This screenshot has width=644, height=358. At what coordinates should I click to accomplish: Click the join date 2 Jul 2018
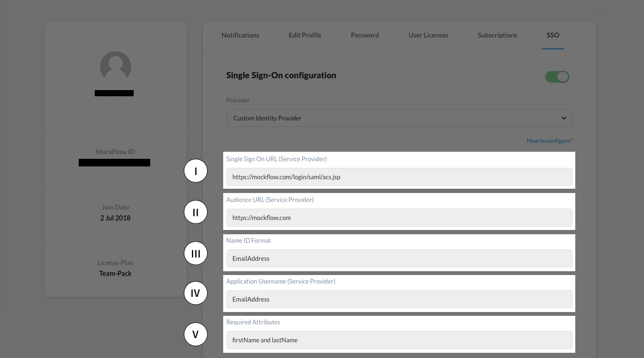tap(116, 218)
